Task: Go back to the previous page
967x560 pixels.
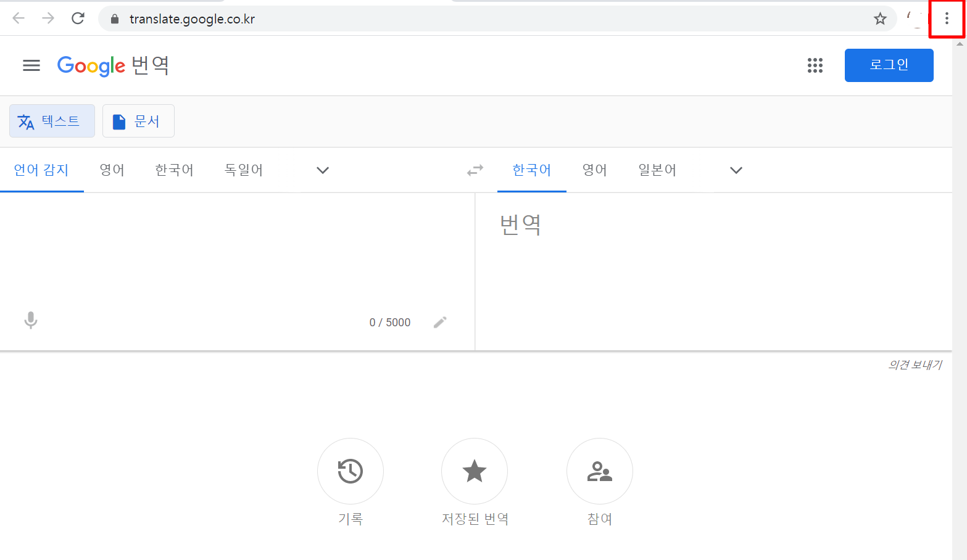Action: (x=19, y=19)
